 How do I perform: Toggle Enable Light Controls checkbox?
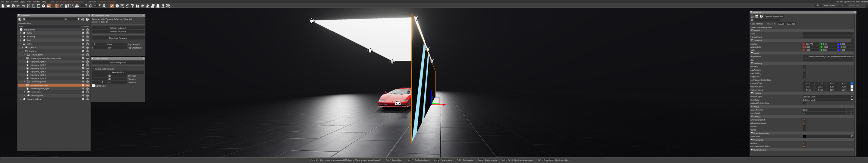click(x=93, y=69)
